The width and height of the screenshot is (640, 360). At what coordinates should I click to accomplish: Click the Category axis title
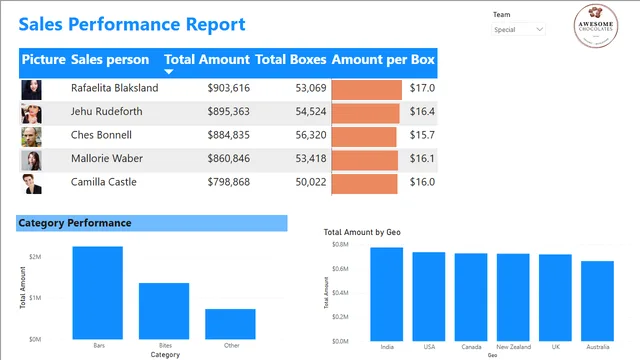[165, 355]
